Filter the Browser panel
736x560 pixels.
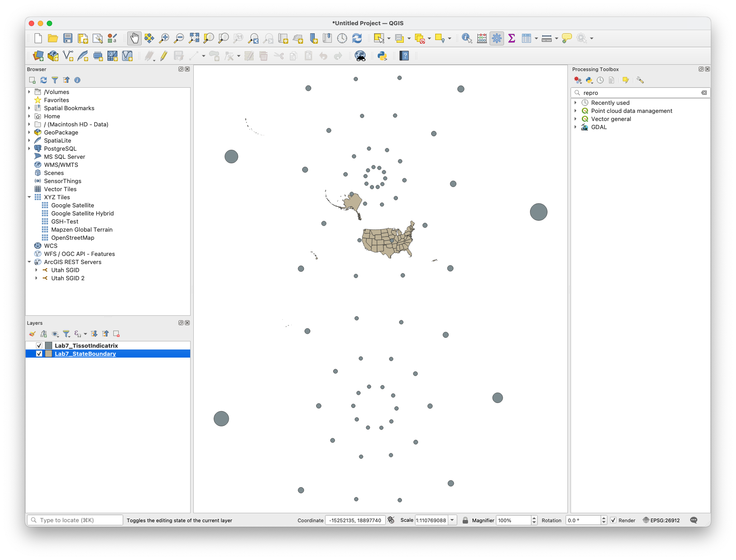55,80
